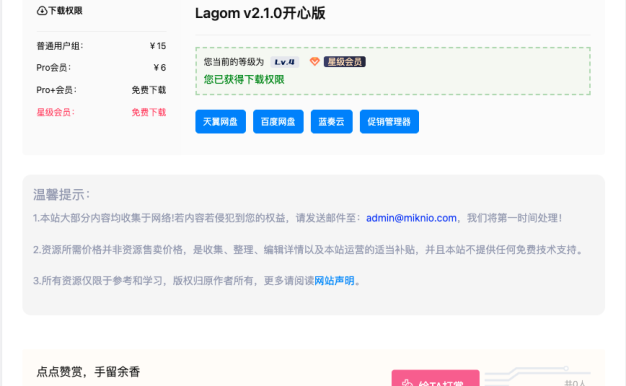Click the 您当前的等级为 text
Screen dimensions: 626x386
pos(234,62)
